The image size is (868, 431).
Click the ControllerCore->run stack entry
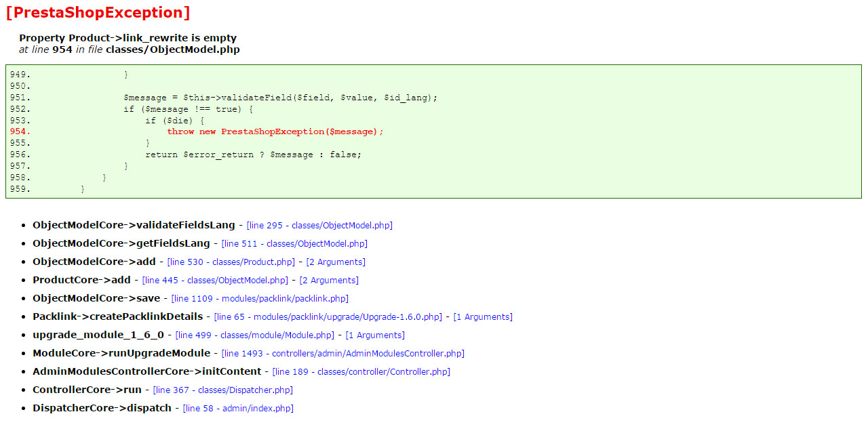[x=87, y=390]
